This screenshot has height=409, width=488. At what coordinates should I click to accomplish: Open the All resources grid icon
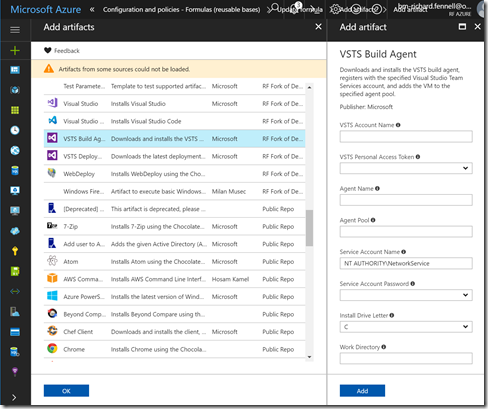(15, 110)
